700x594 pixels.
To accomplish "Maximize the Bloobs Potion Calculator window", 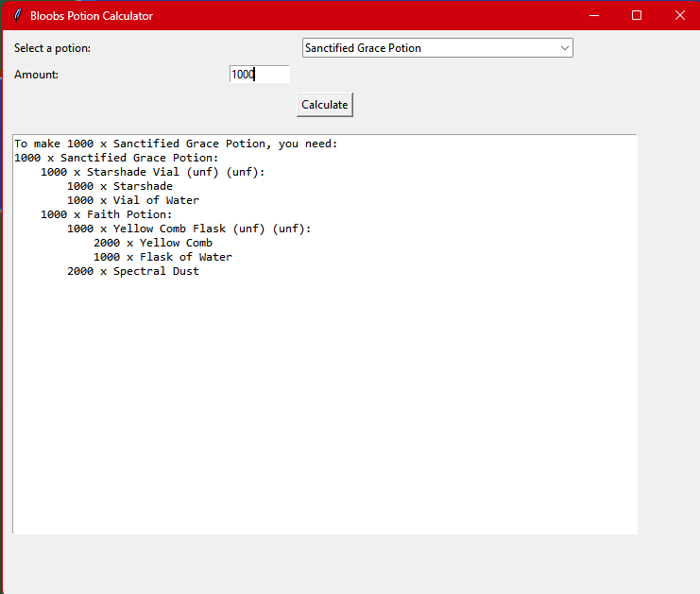I will pos(637,16).
